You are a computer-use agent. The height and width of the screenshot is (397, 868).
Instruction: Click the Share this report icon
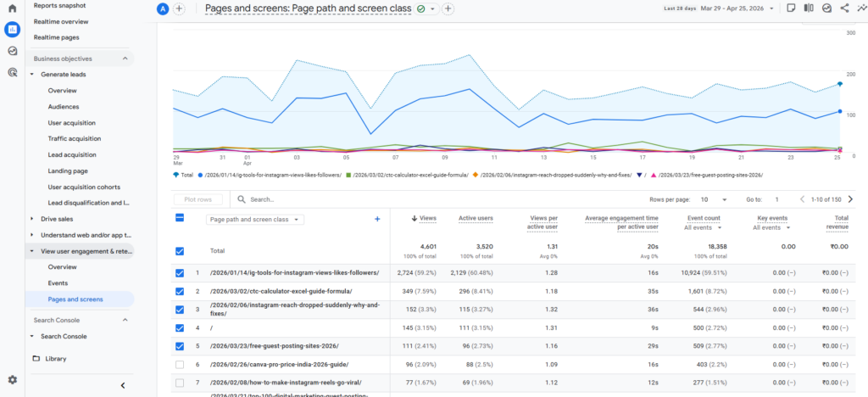tap(844, 8)
